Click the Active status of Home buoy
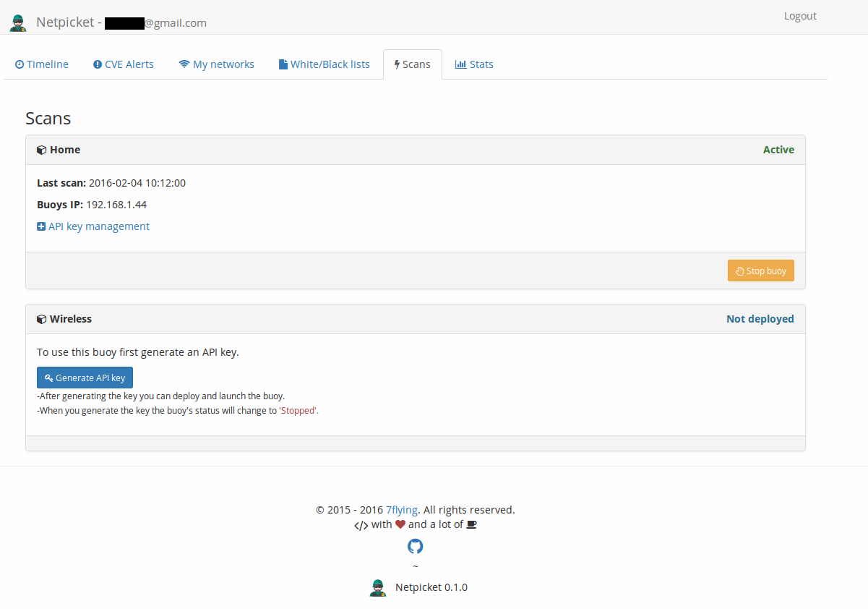Viewport: 868px width, 609px height. (x=778, y=150)
